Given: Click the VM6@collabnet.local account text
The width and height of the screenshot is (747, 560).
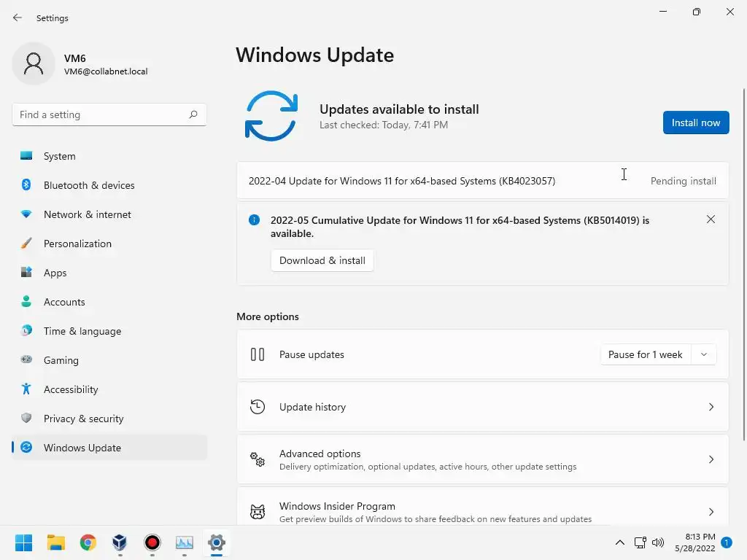Looking at the screenshot, I should click(x=106, y=71).
